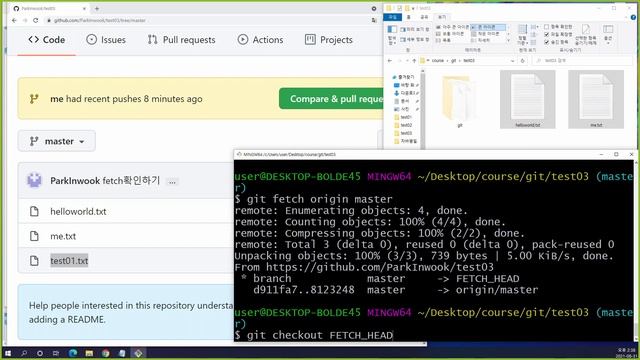Open test01.txt in the repository list
Screen dimensions: 640x360
click(69, 260)
